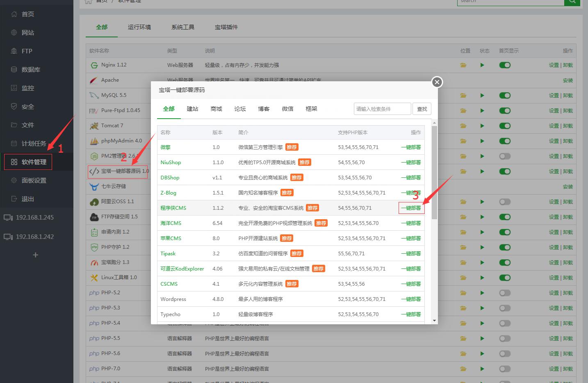Open the 安全 security sidebar item
This screenshot has width=588, height=383.
(x=27, y=106)
